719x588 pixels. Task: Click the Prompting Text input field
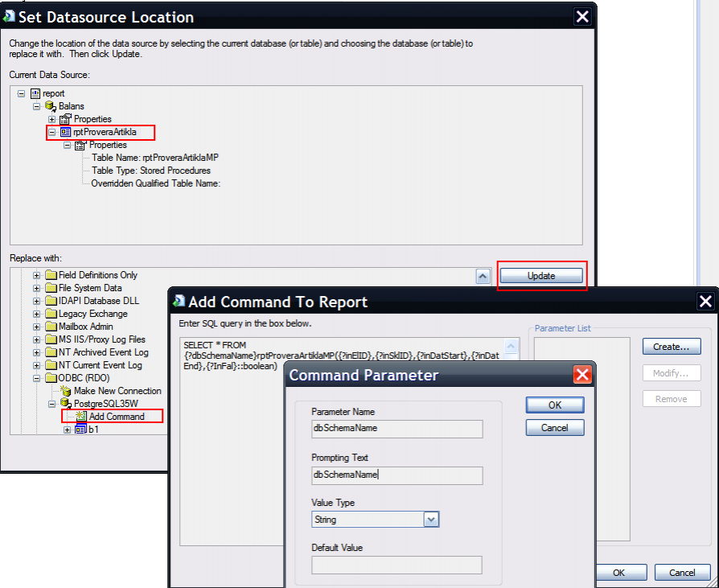396,475
